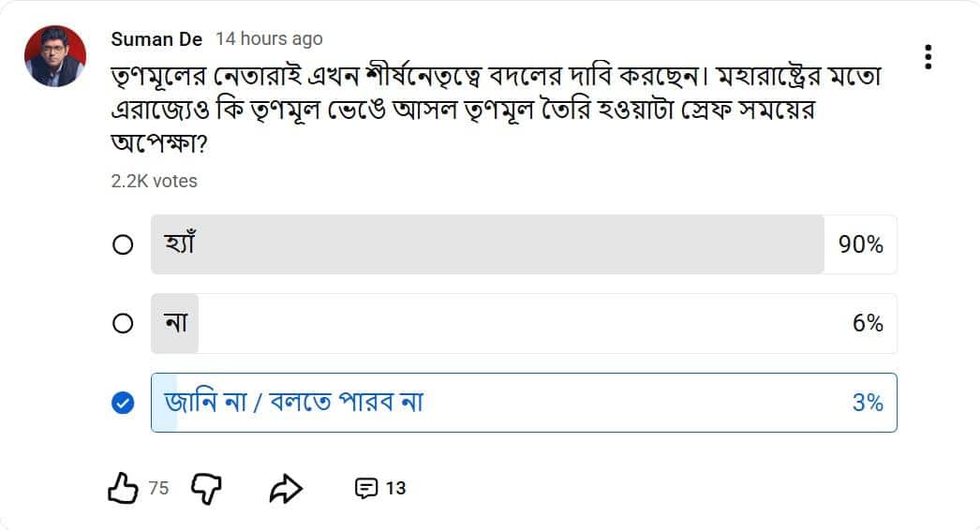Image resolution: width=980 pixels, height=530 pixels.
Task: Click the share arrow icon
Action: tap(287, 489)
